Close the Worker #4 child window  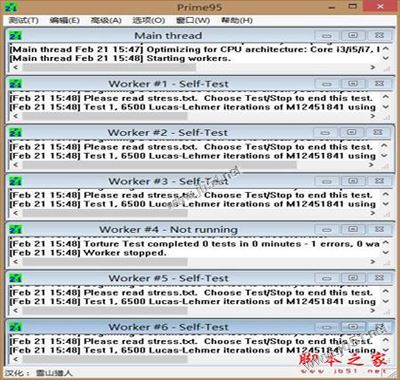point(379,229)
